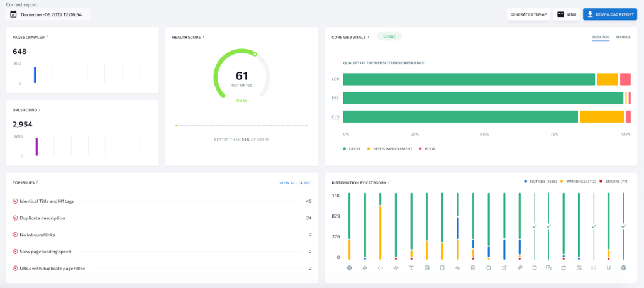Click the duplicate copies category icon
This screenshot has height=288, width=644.
pos(548,268)
